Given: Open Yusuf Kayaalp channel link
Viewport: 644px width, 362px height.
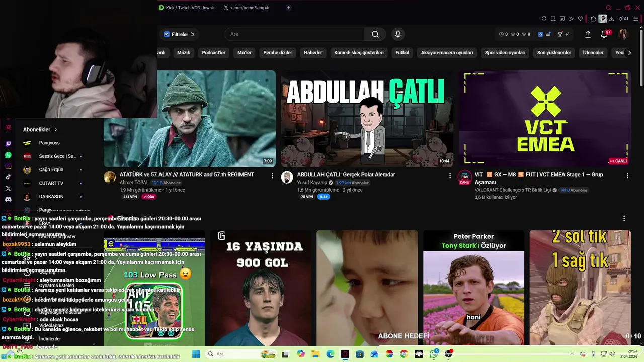Looking at the screenshot, I should point(311,183).
